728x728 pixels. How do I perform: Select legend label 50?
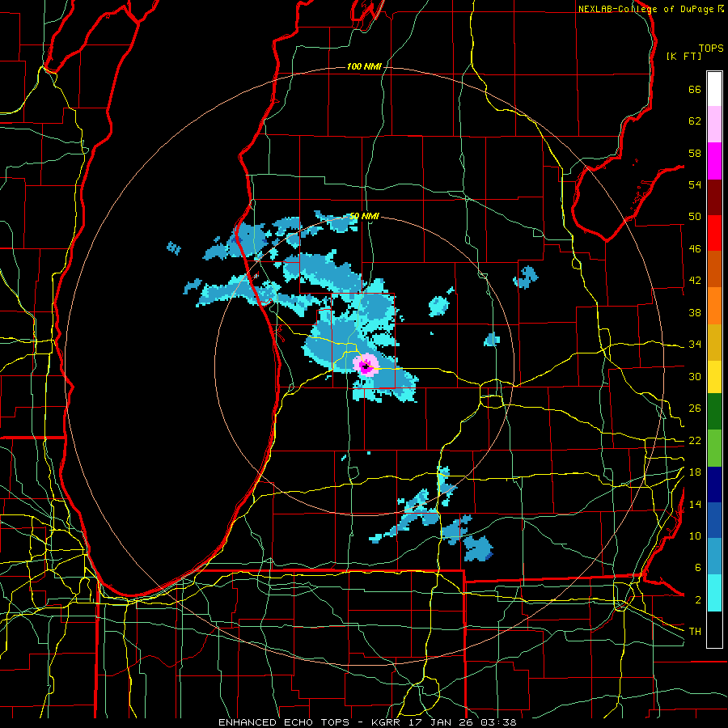695,217
